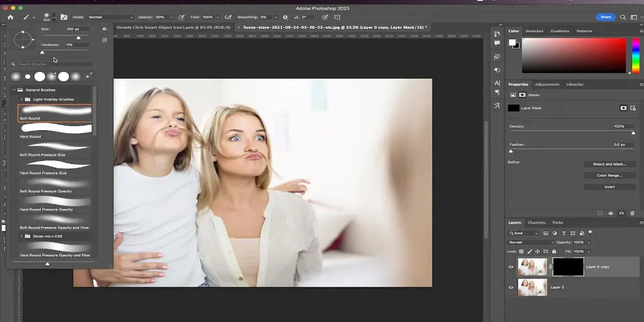This screenshot has width=644, height=322.
Task: Hide Layer 0 visibility eye
Action: (511, 287)
